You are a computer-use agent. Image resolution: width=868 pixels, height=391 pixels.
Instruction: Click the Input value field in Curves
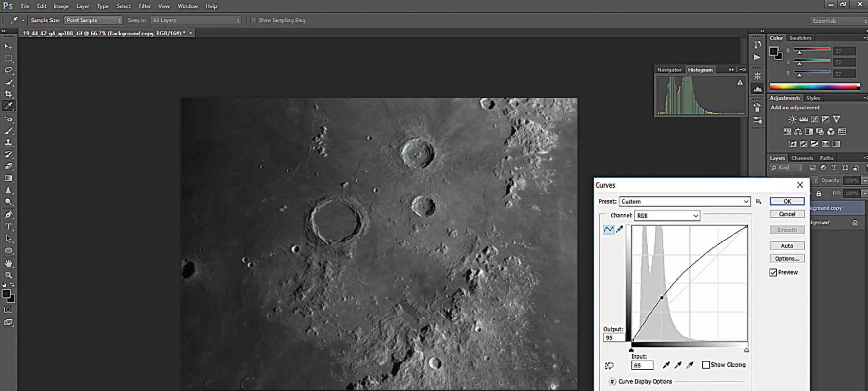(x=642, y=365)
